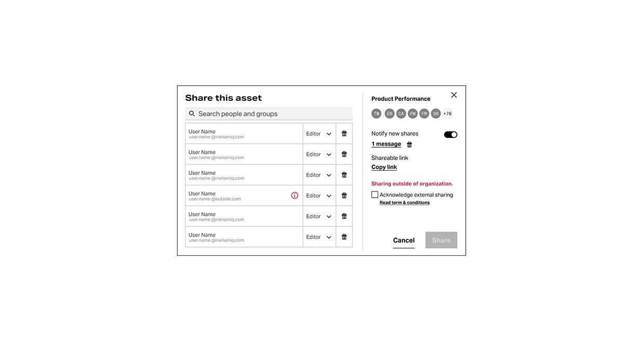Viewport: 644px width, 363px height.
Task: Open the 1 message link
Action: tap(386, 144)
